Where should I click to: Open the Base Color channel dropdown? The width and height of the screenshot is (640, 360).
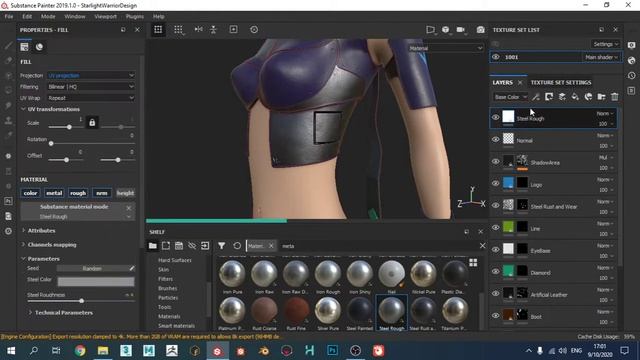coord(510,97)
